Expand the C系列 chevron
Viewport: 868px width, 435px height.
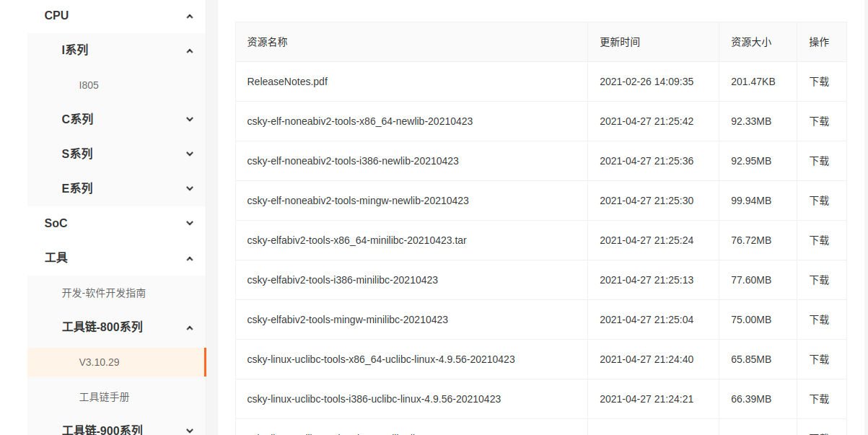190,120
